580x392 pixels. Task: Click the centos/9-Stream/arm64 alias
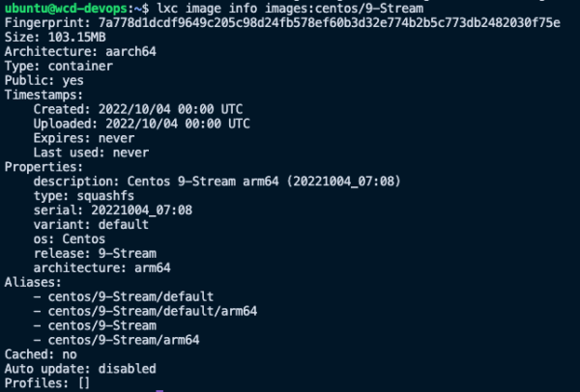pyautogui.click(x=124, y=340)
